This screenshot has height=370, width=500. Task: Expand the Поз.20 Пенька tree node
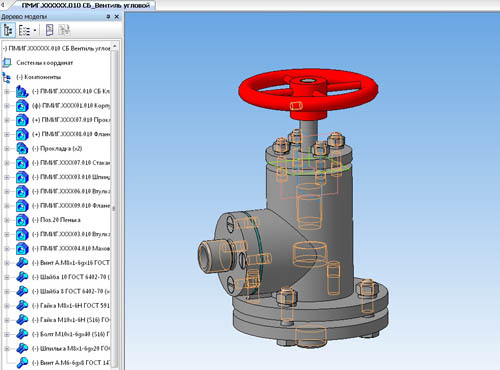[x=7, y=220]
